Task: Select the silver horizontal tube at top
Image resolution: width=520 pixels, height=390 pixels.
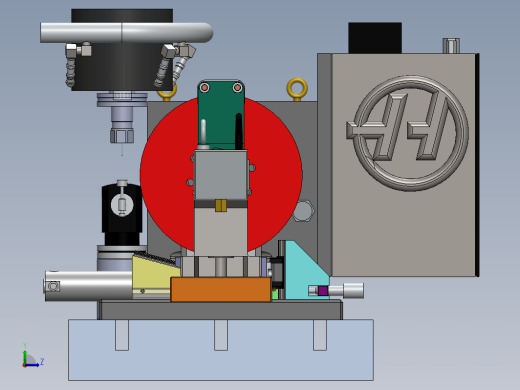Action: [x=126, y=33]
